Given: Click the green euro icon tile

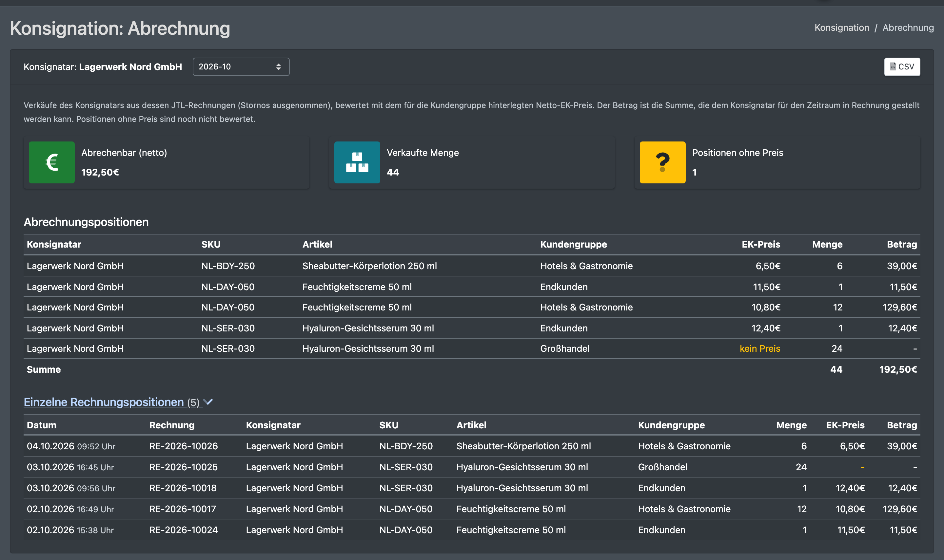Looking at the screenshot, I should (52, 162).
